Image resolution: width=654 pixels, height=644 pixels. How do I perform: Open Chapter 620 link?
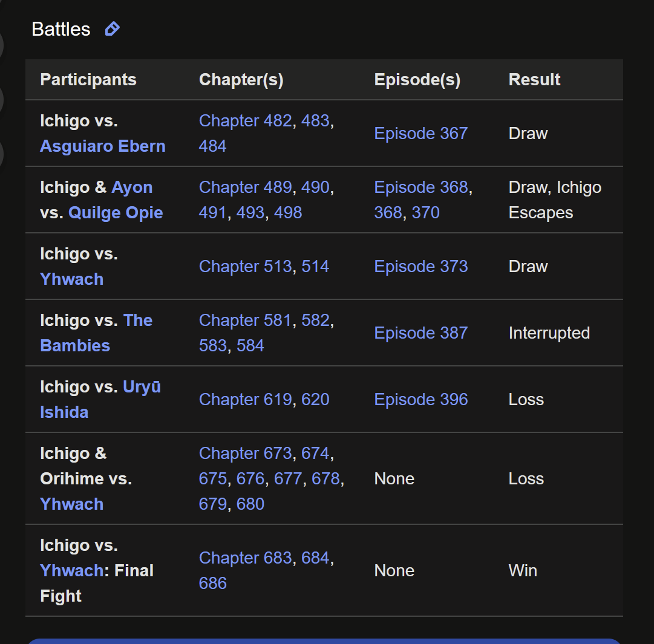click(x=315, y=400)
